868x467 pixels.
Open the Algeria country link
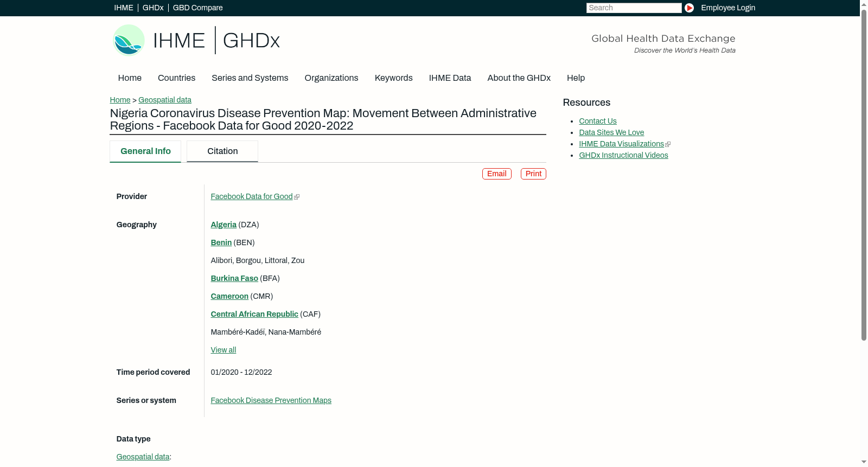(224, 225)
